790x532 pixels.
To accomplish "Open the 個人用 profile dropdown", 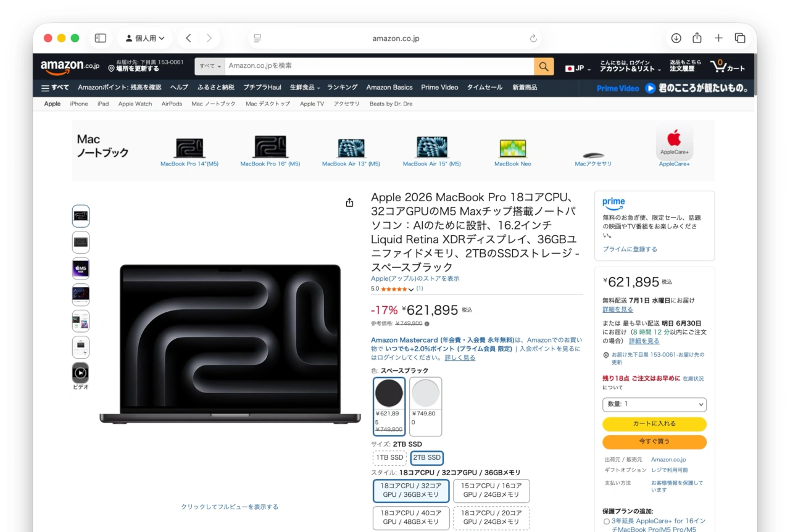I will coord(145,38).
